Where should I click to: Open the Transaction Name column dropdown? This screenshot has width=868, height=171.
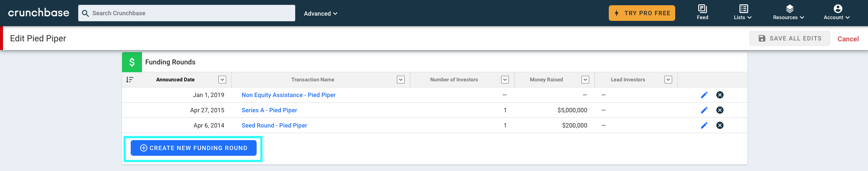pyautogui.click(x=401, y=80)
